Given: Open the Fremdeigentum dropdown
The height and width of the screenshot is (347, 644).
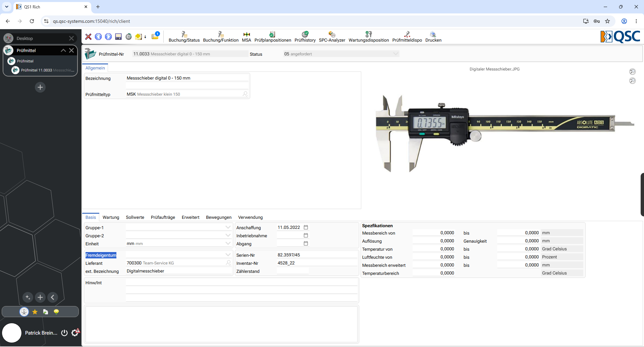Looking at the screenshot, I should pyautogui.click(x=228, y=255).
